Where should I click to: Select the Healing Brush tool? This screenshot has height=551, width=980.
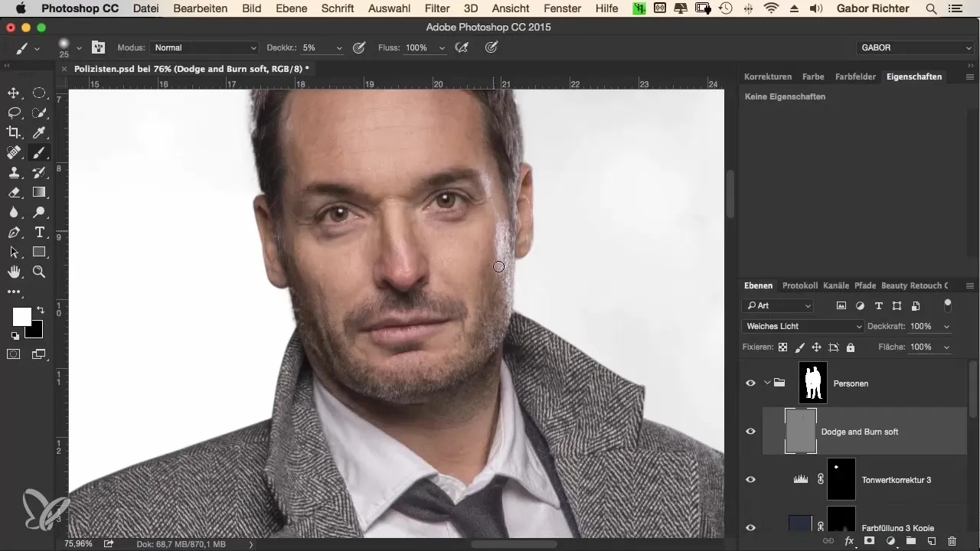tap(14, 152)
